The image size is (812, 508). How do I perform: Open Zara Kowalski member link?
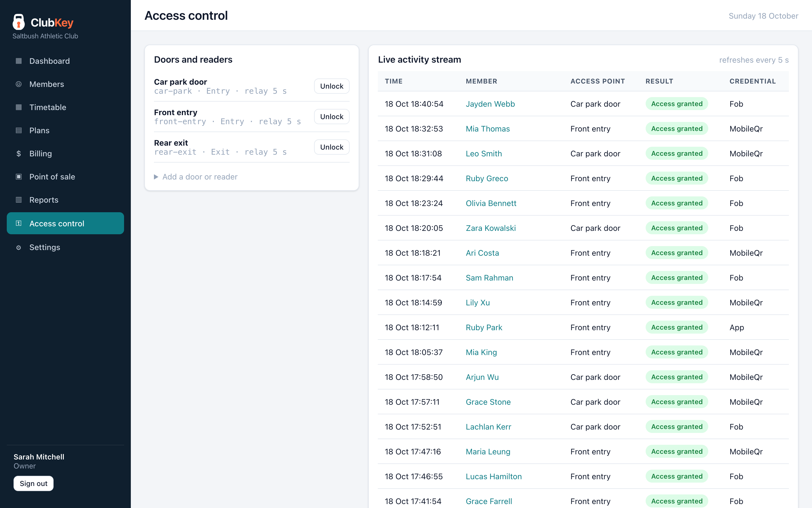tap(491, 228)
